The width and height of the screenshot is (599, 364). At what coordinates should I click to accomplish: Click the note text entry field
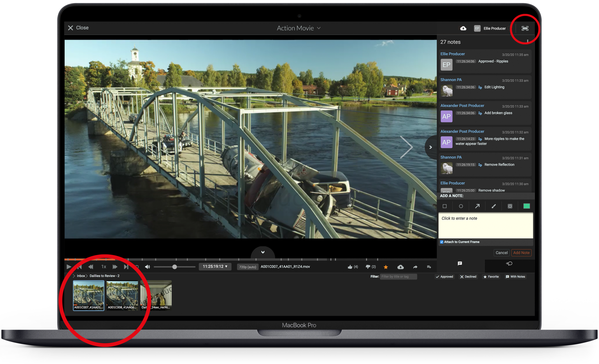(x=486, y=226)
